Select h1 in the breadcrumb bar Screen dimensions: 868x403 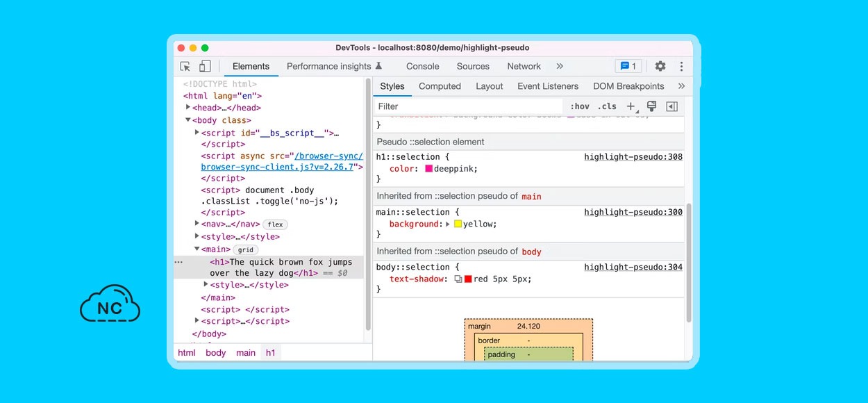pyautogui.click(x=271, y=353)
